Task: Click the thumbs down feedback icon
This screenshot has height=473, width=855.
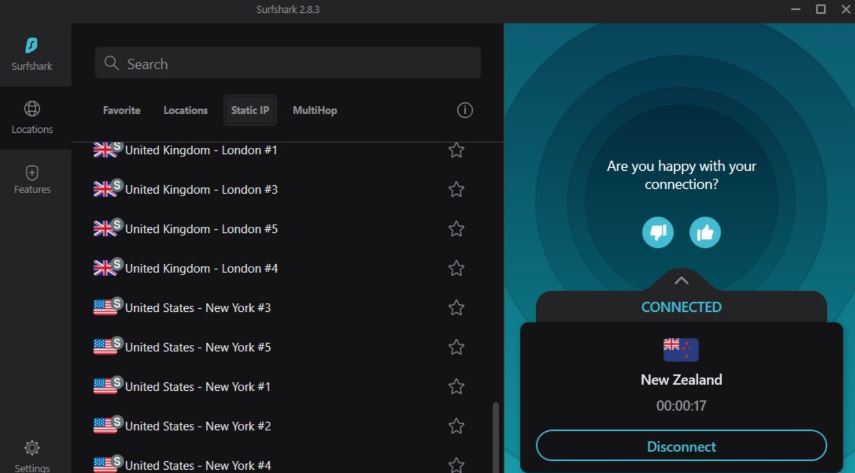Action: click(658, 232)
